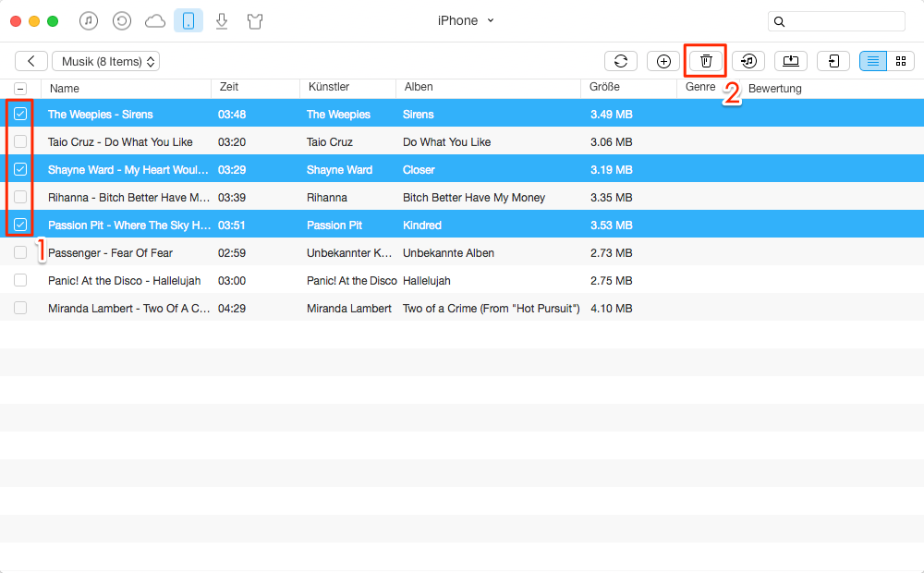This screenshot has height=573, width=924.
Task: Select Rihanna - Bitch Better Have M… title
Action: 128,198
